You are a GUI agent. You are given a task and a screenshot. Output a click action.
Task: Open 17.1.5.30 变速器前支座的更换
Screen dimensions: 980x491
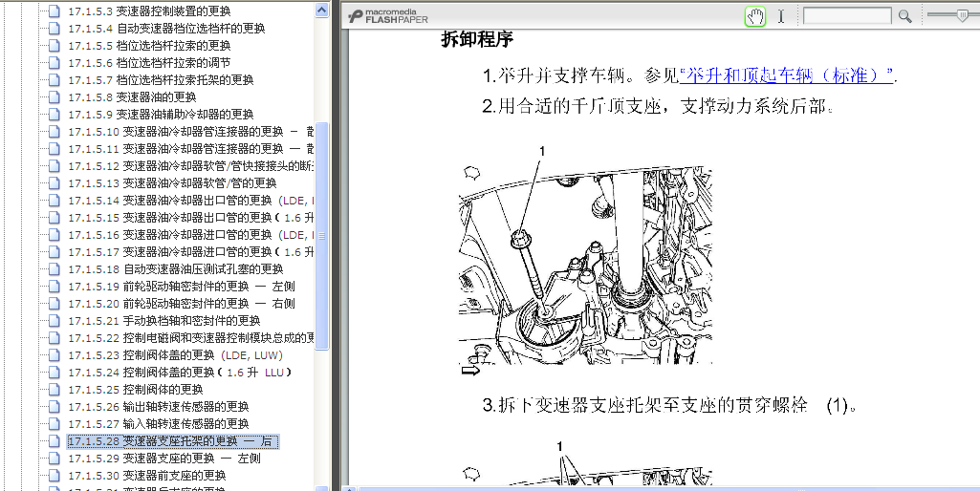coord(147,476)
